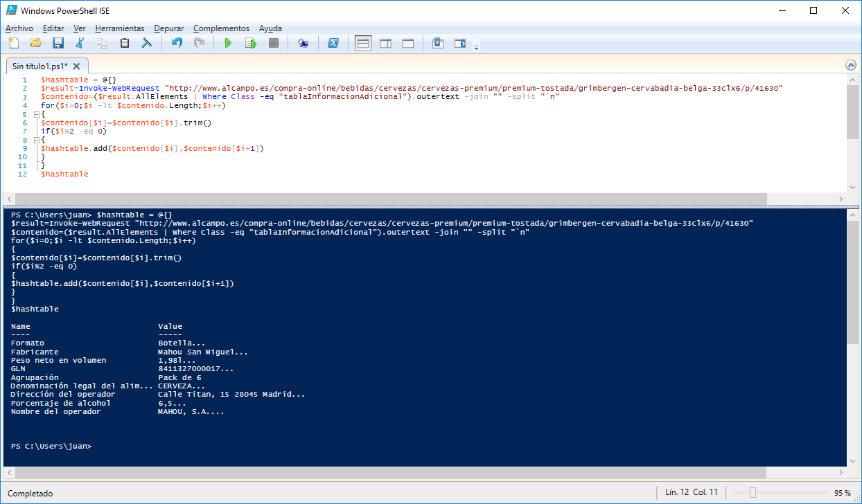Click the Pack de 6 value
Image resolution: width=862 pixels, height=504 pixels.
click(179, 377)
